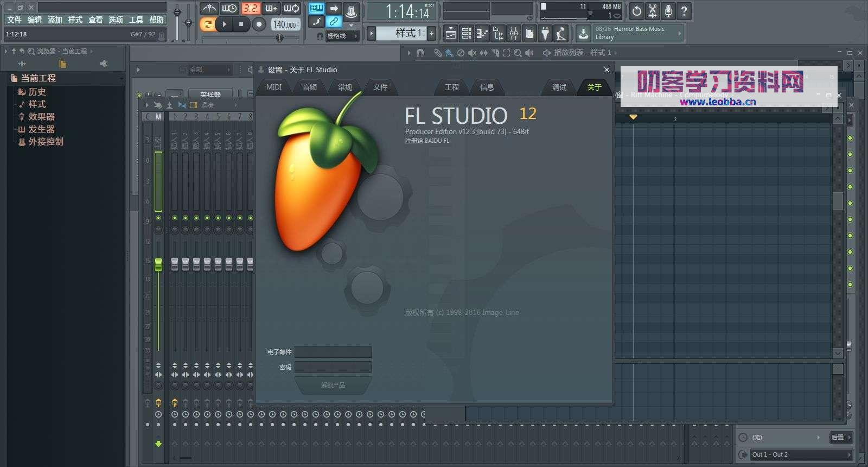Screen dimensions: 868x467
Task: Open the 帮助 menu
Action: [156, 20]
